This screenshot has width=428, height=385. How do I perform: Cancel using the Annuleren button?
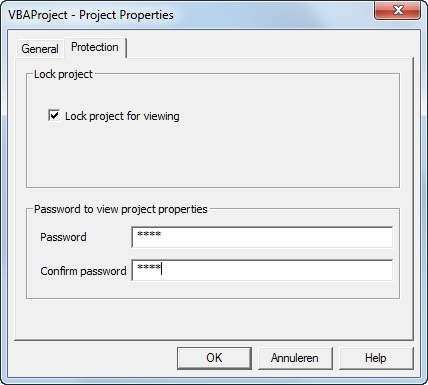pos(295,358)
